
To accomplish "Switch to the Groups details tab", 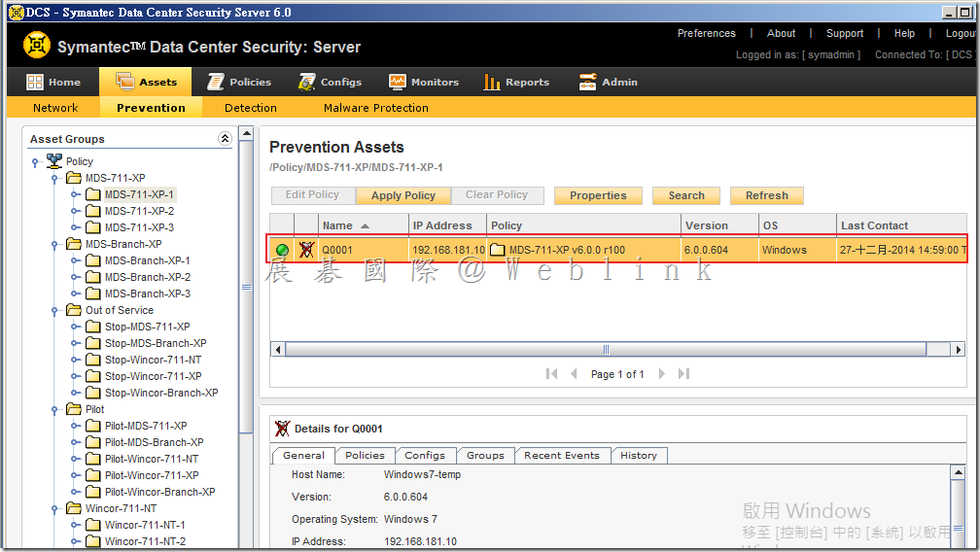I will (485, 455).
